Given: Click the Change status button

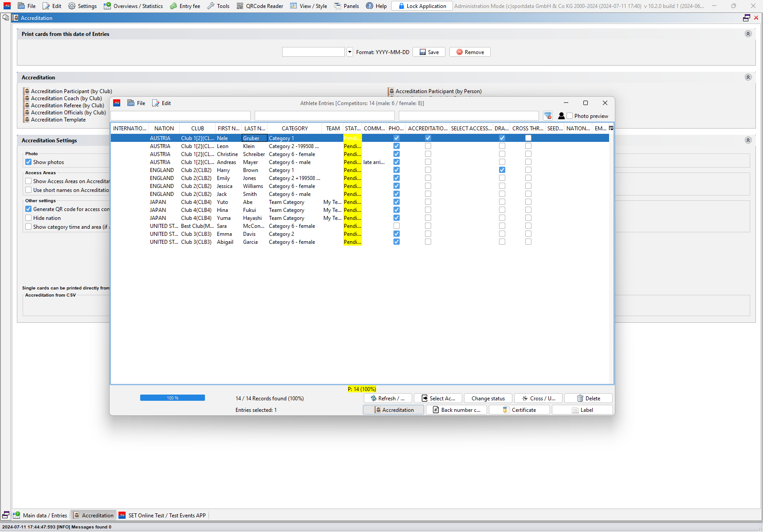Looking at the screenshot, I should click(x=488, y=399).
